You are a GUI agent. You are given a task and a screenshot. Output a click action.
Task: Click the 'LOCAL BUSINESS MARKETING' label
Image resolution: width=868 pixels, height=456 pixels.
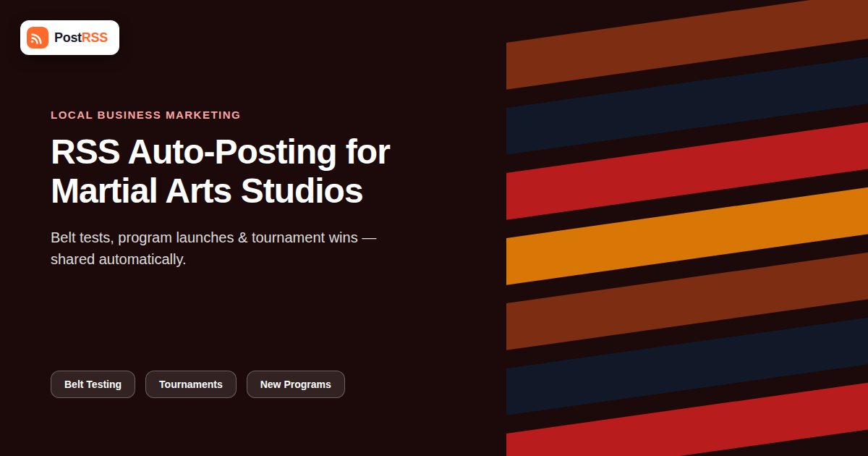click(x=145, y=115)
